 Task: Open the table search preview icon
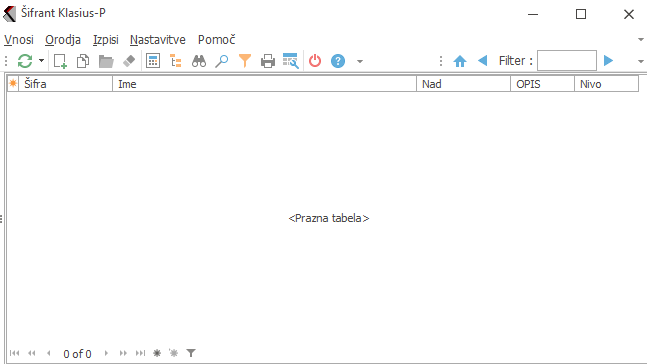(290, 61)
